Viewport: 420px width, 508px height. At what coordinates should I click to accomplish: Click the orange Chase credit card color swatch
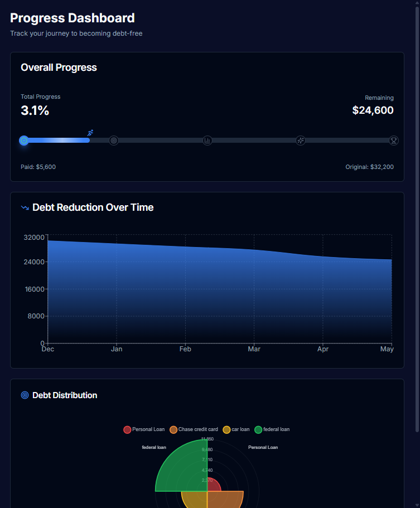175,429
